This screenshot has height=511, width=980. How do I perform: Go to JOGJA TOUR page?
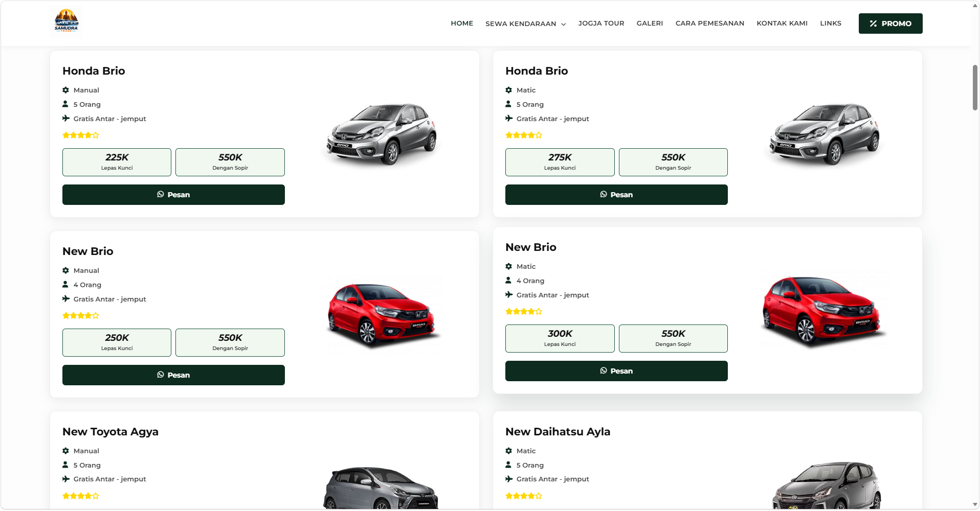pyautogui.click(x=601, y=24)
